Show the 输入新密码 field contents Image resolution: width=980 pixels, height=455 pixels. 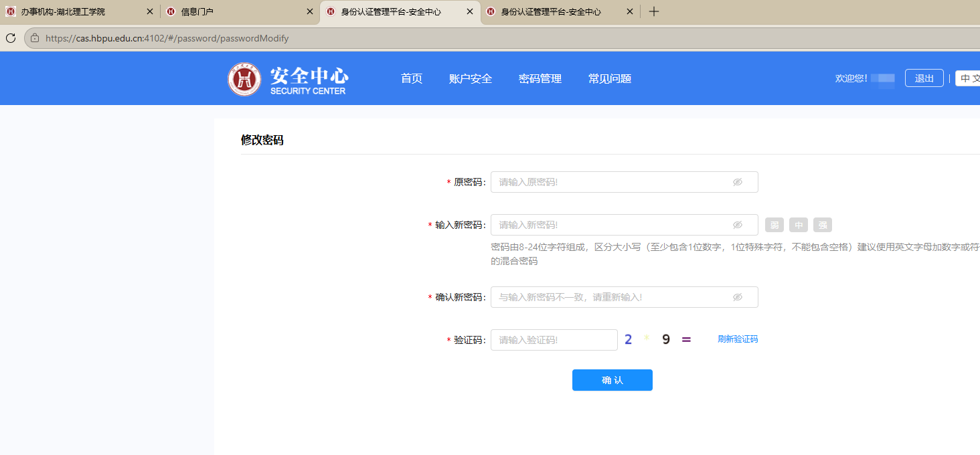(x=738, y=225)
